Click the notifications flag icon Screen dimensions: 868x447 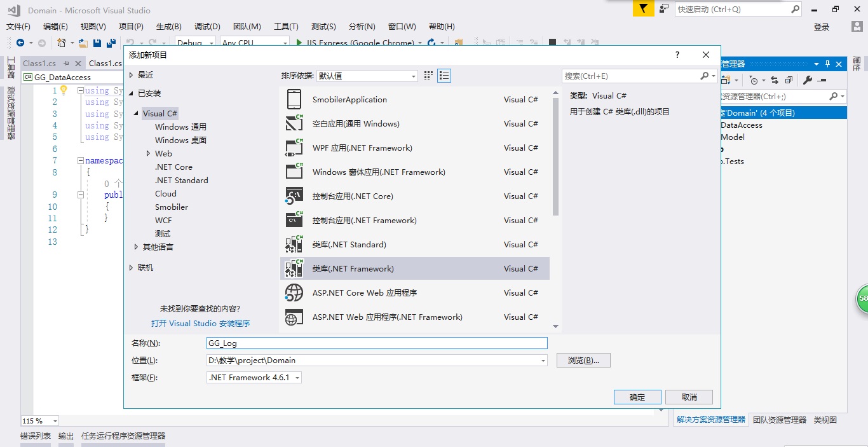click(x=643, y=9)
